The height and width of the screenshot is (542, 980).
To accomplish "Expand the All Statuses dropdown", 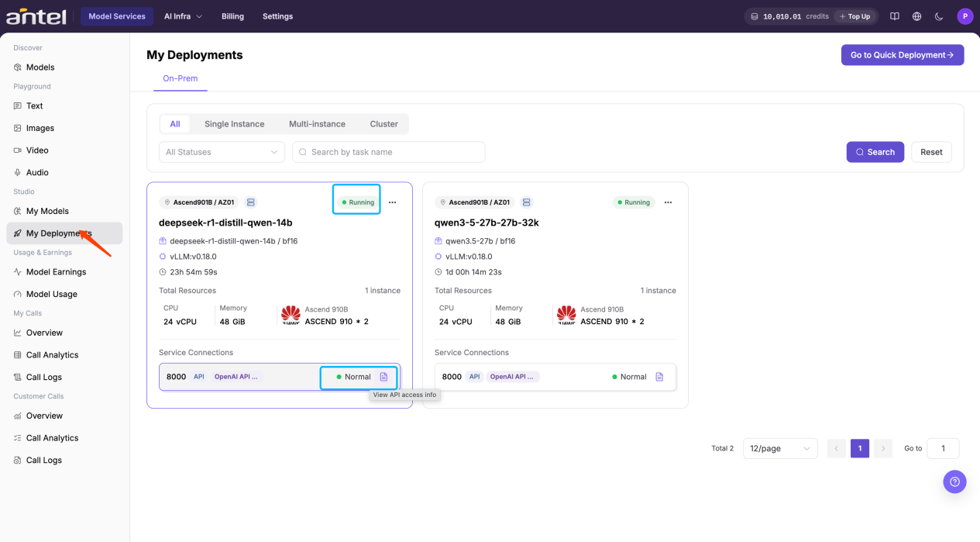I will 222,152.
